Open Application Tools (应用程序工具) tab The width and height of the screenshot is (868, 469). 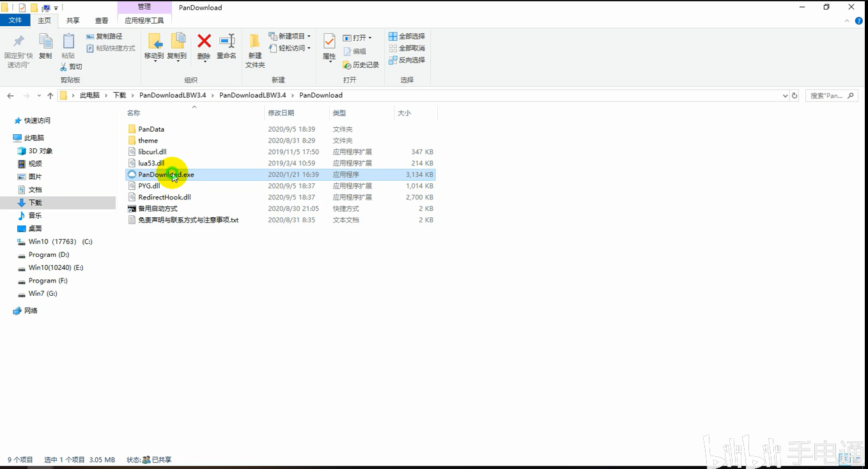pos(144,20)
